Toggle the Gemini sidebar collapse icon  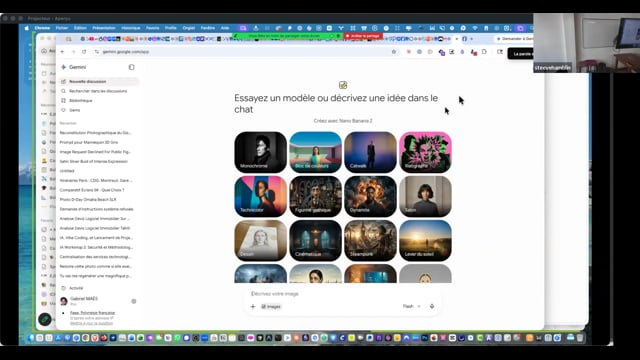(x=131, y=67)
